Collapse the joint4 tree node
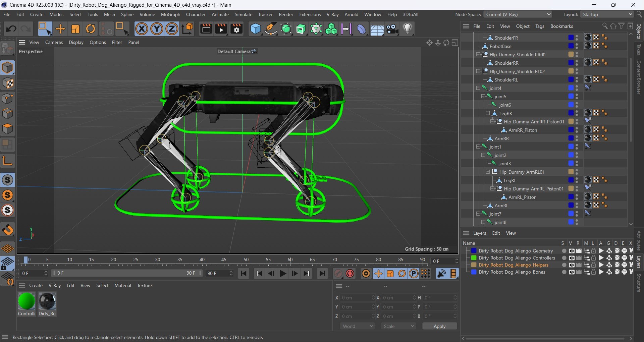 point(478,88)
